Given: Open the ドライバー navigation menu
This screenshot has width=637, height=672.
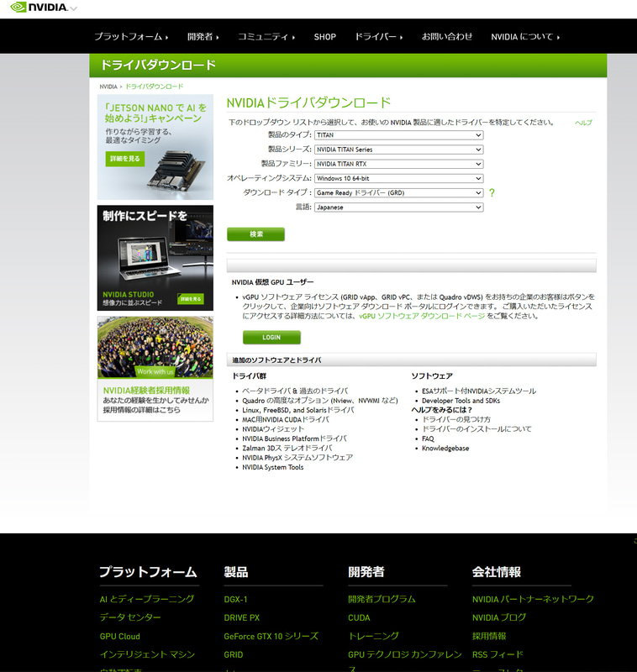Looking at the screenshot, I should coord(379,37).
